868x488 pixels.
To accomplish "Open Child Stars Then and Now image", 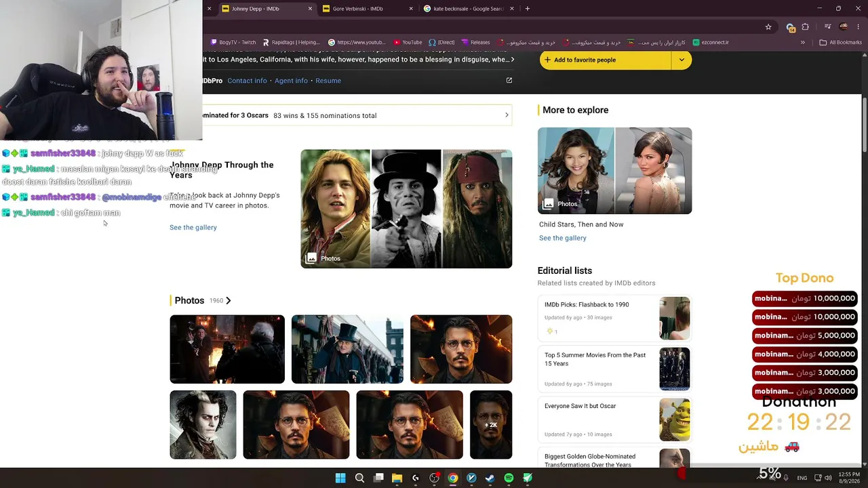I will 615,171.
